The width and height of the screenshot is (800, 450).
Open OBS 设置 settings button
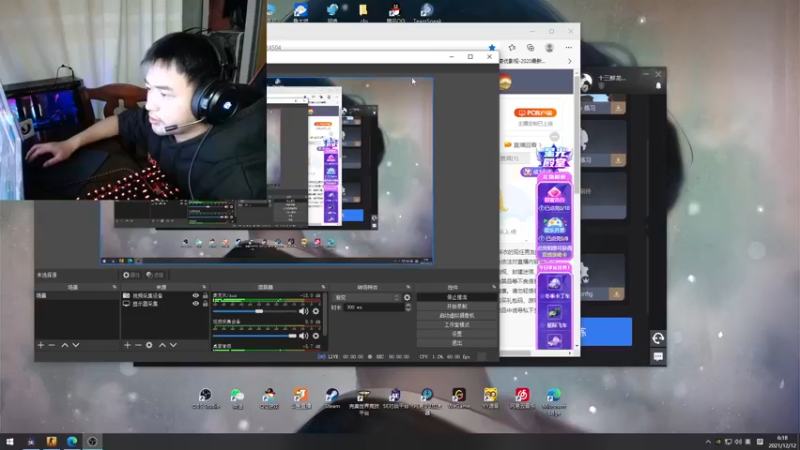click(457, 334)
